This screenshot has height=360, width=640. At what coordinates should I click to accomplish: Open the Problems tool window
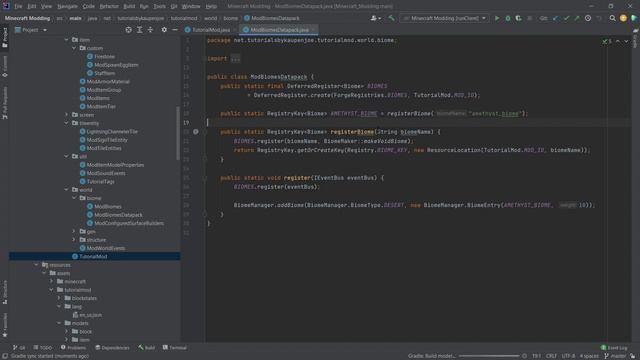tap(73, 348)
